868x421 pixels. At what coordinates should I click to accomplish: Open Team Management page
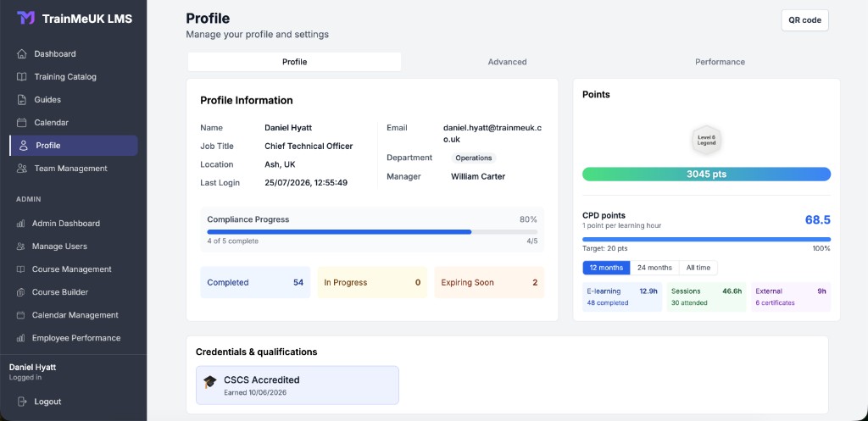pos(73,169)
